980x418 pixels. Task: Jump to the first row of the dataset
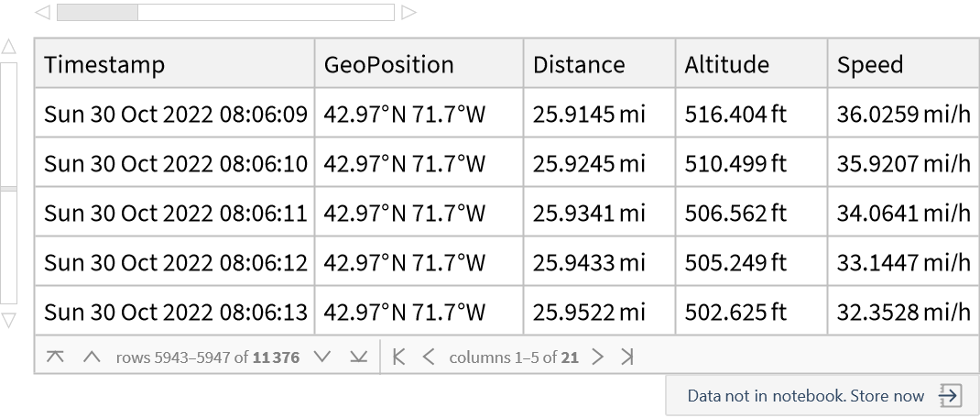[55, 357]
